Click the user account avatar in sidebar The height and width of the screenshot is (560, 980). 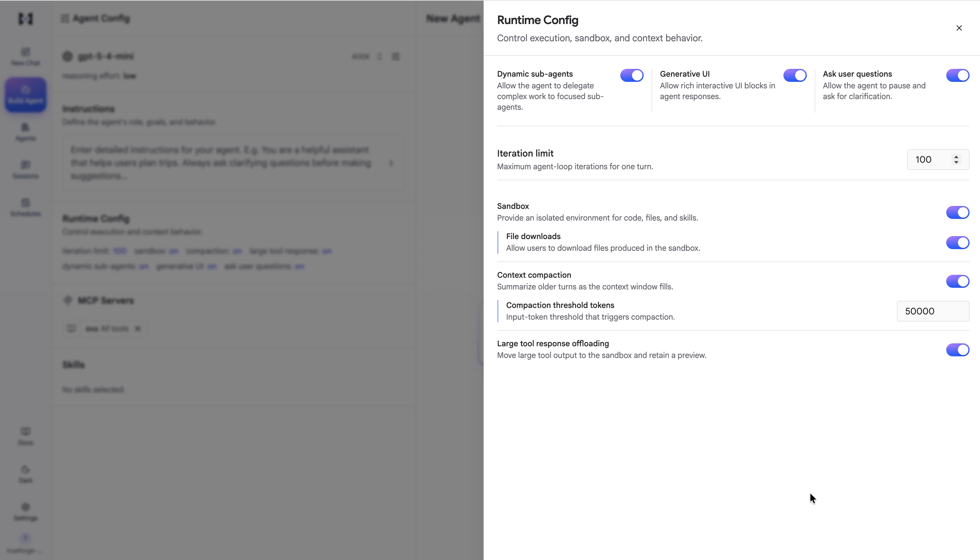[25, 538]
